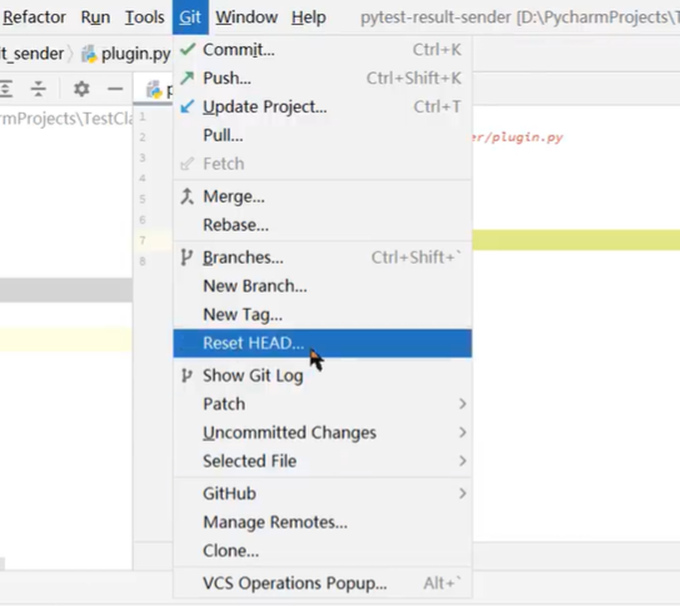Expand the Uncommitted Changes submenu
This screenshot has height=606, width=680.
[x=462, y=433]
